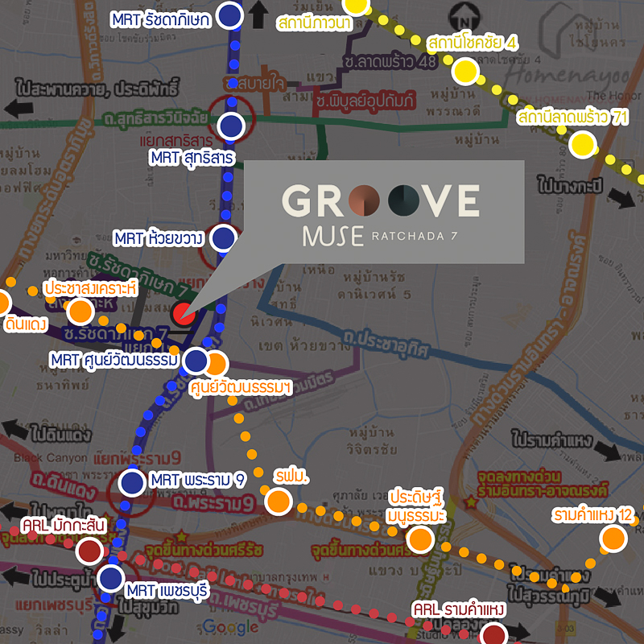Click the MRT ห้วยขวาง label
The image size is (644, 644).
pos(159,238)
